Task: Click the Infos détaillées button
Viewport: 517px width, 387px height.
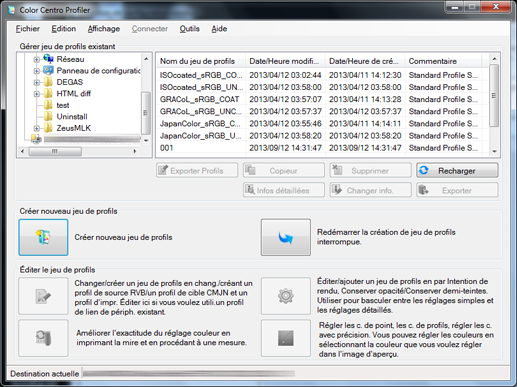Action: (284, 190)
